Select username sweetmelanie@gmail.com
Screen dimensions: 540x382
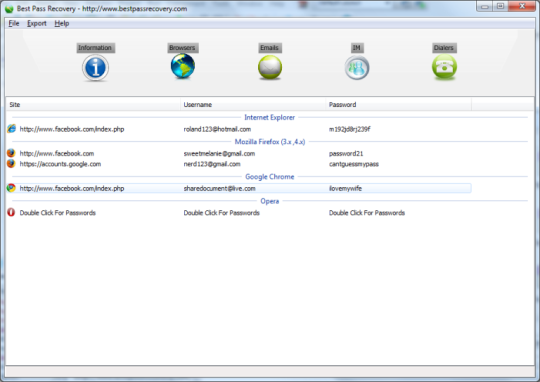[x=219, y=154]
